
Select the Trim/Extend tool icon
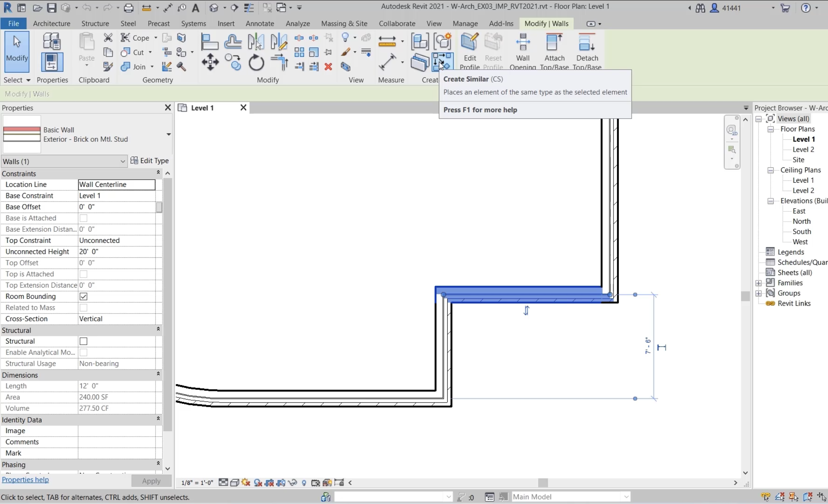click(278, 59)
